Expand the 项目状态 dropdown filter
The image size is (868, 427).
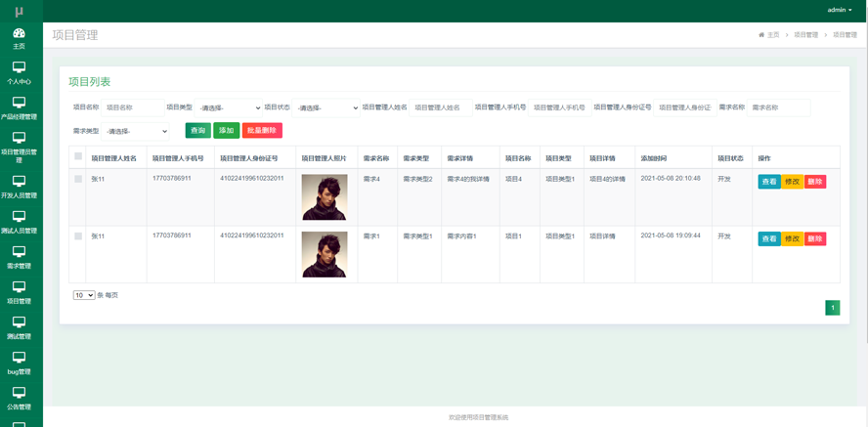(x=327, y=108)
